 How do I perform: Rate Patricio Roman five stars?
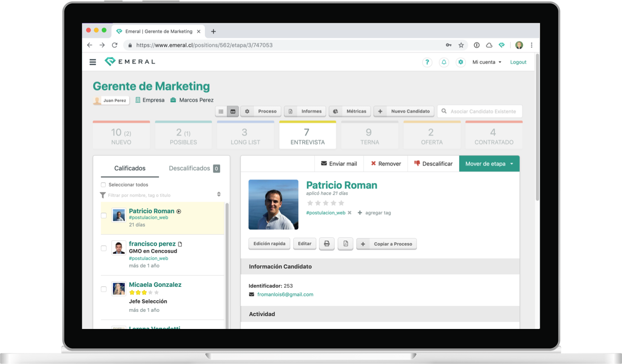pyautogui.click(x=341, y=203)
